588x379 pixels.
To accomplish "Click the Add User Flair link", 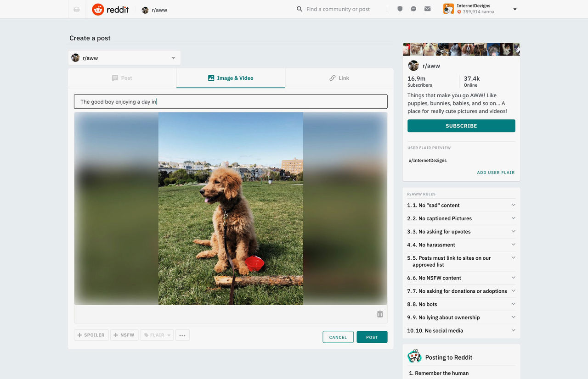I will 495,173.
